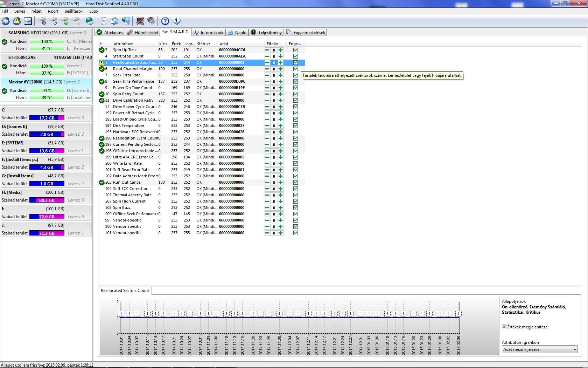This screenshot has height=368, width=588.
Task: Click the send report by e-mail icon
Action: (x=114, y=21)
